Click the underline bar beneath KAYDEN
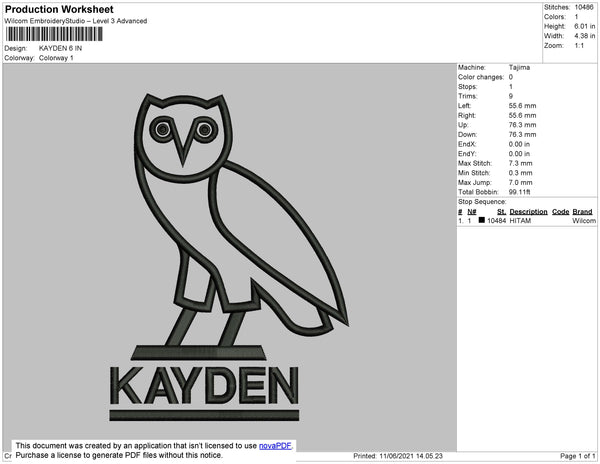 (204, 415)
